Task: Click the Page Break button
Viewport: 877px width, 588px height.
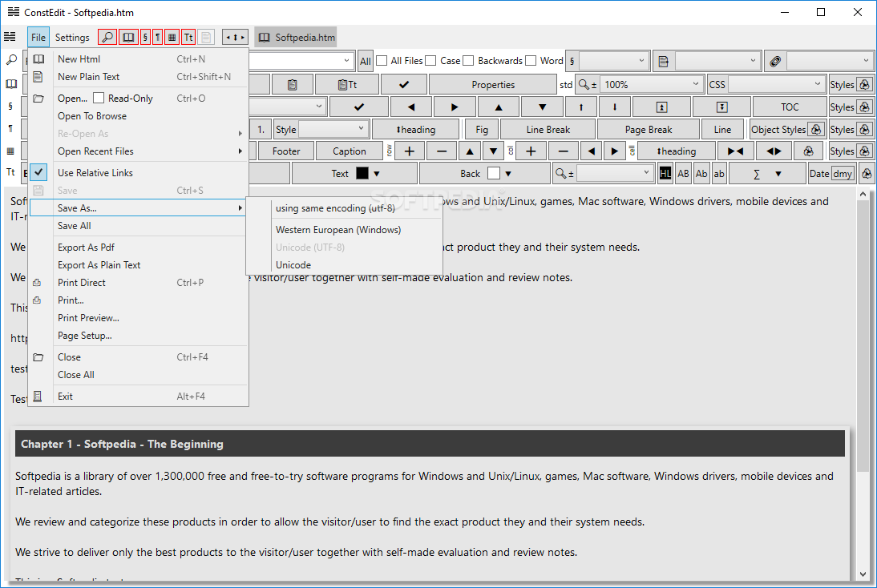Action: 649,129
